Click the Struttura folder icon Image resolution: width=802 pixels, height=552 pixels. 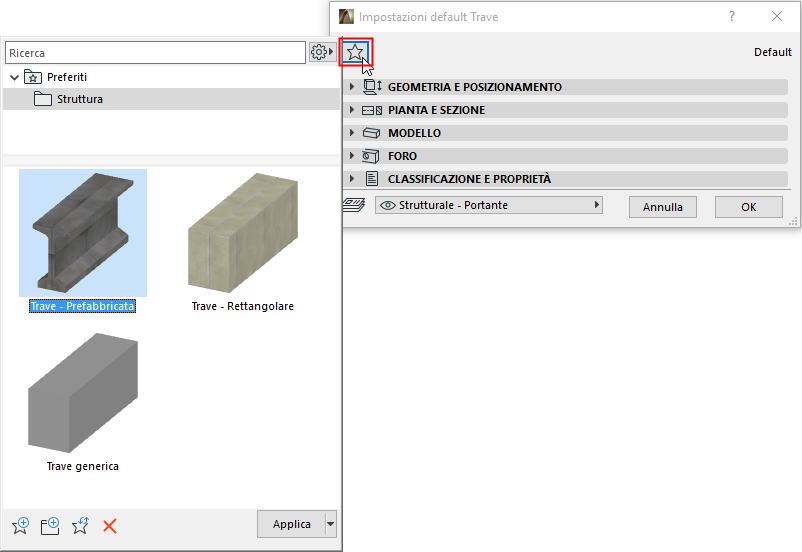tap(42, 99)
